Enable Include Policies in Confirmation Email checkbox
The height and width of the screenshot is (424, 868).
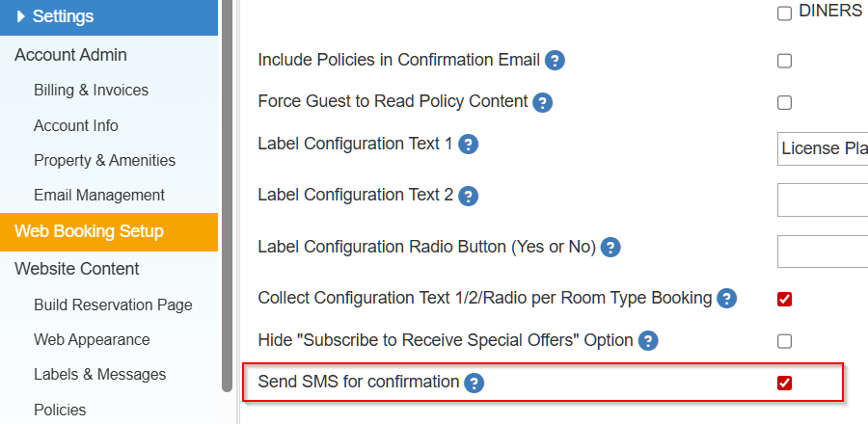click(x=784, y=61)
